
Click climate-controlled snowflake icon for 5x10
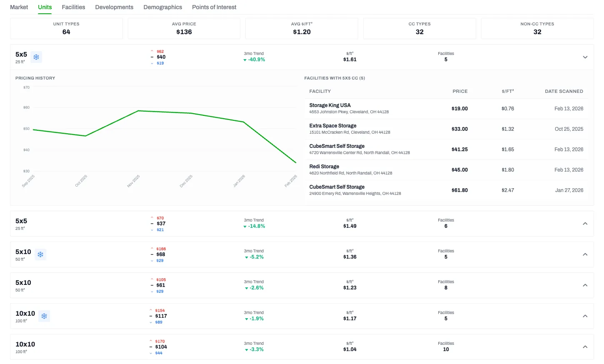[40, 254]
